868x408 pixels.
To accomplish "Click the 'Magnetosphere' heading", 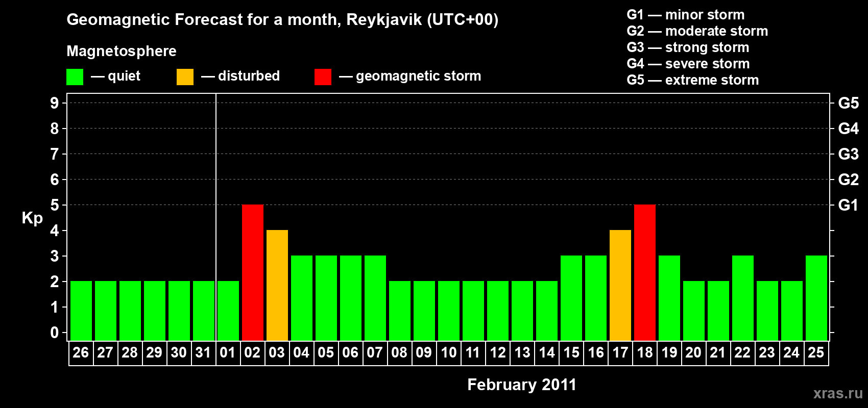I will point(122,51).
